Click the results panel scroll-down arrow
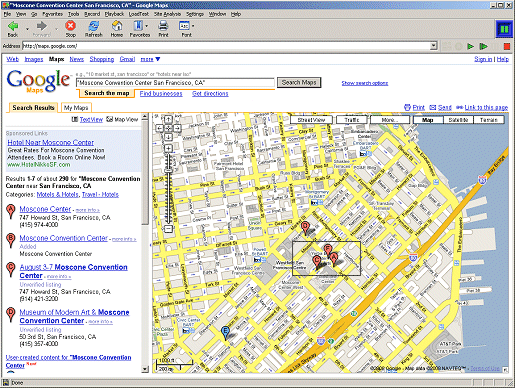 tap(145, 369)
